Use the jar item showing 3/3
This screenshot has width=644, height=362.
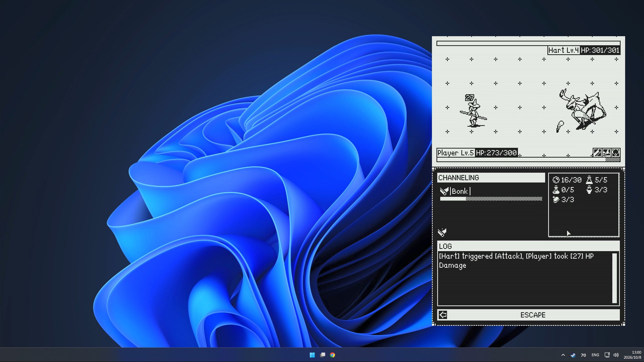pos(589,190)
